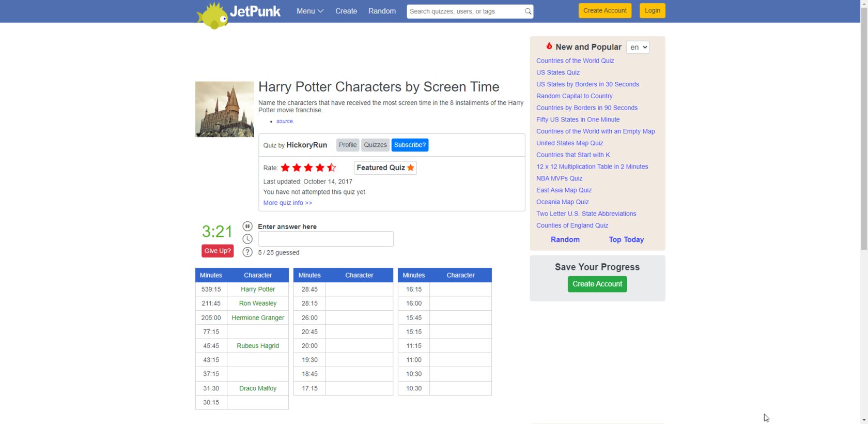
Task: Click the Featured Quiz star badge
Action: [385, 168]
